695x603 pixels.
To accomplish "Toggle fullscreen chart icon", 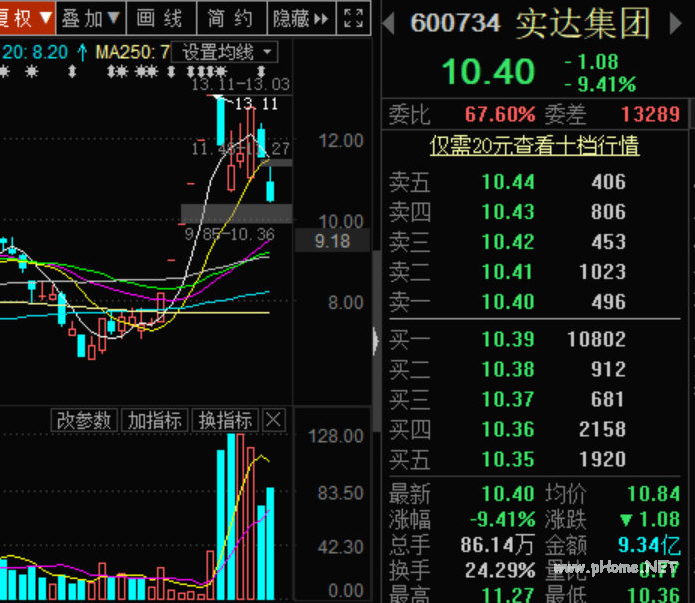I will [x=354, y=18].
